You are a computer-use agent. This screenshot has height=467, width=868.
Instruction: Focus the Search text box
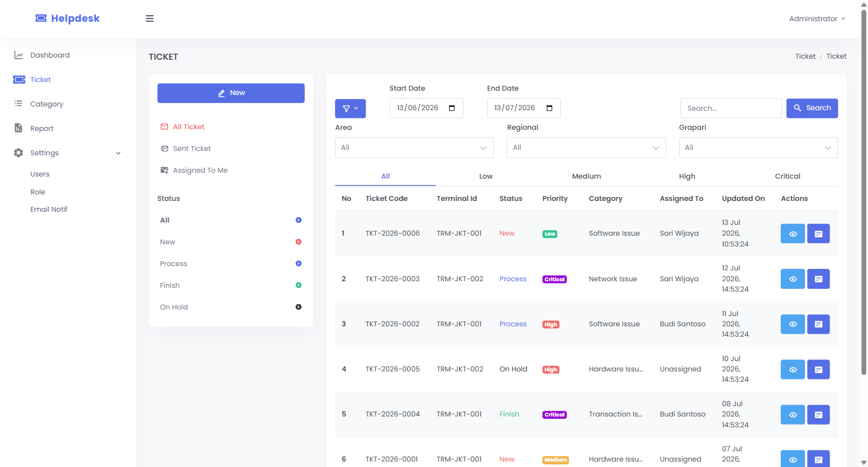(731, 108)
